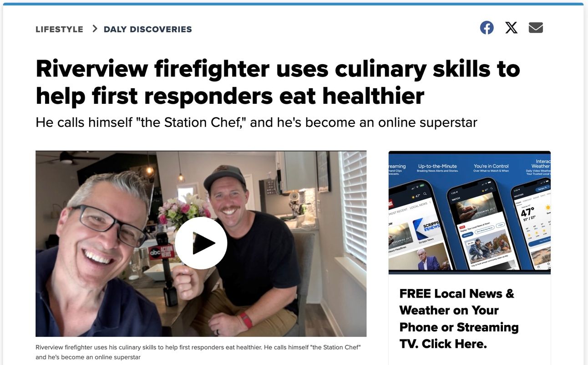Viewport: 588px width, 365px height.
Task: Click the Up-to-the-Minute heading in ad
Action: tap(437, 166)
